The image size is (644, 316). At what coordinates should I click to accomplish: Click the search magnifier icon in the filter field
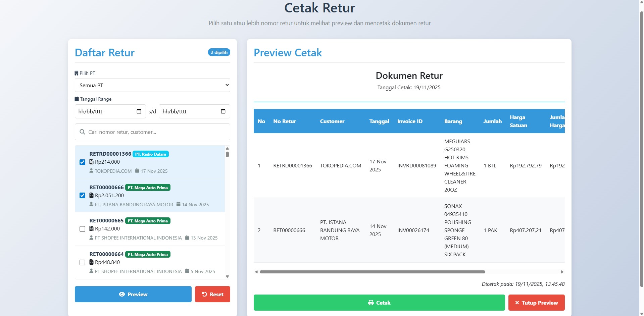pyautogui.click(x=82, y=132)
